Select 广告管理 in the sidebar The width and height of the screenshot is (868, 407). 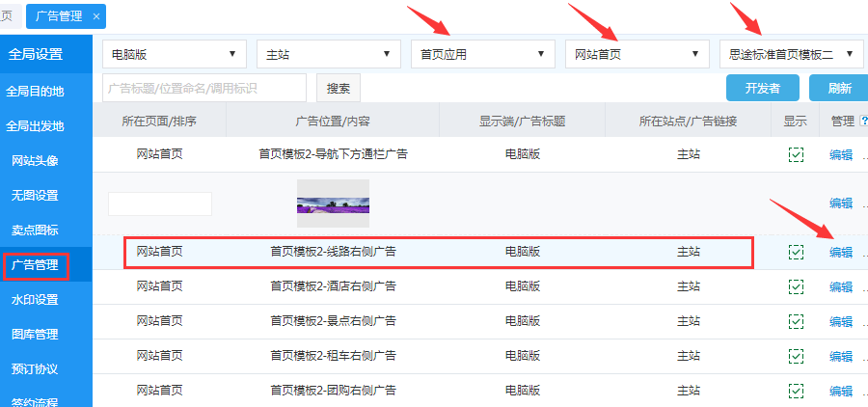click(x=35, y=264)
